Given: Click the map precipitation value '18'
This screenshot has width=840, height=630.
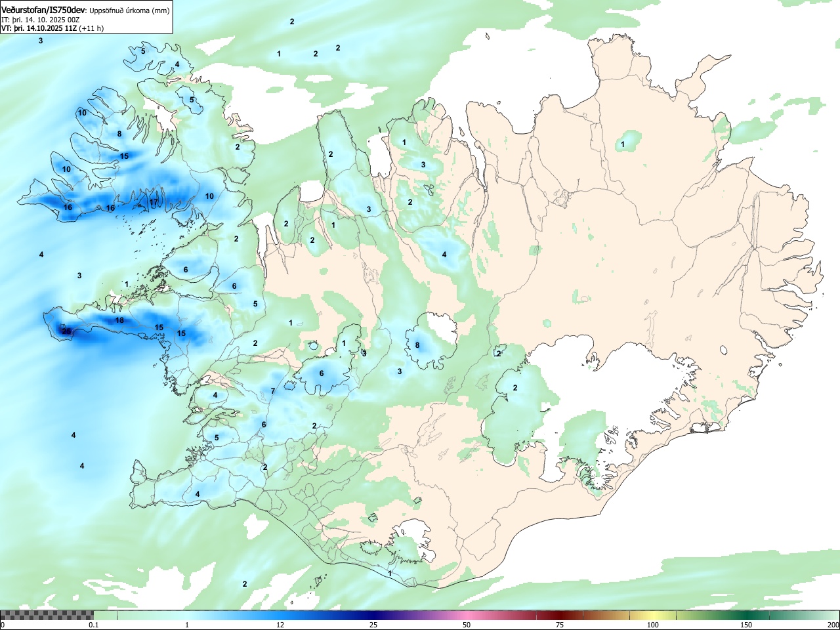Looking at the screenshot, I should [x=119, y=320].
